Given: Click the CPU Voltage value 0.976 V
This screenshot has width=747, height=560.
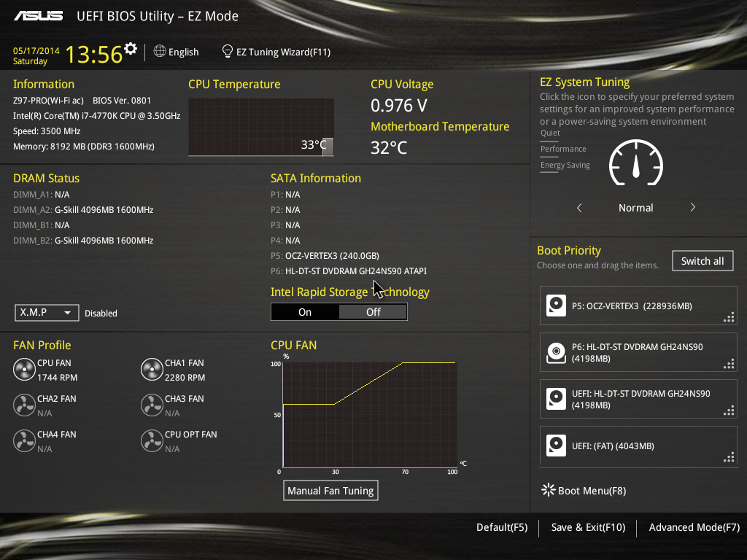Looking at the screenshot, I should pos(399,106).
